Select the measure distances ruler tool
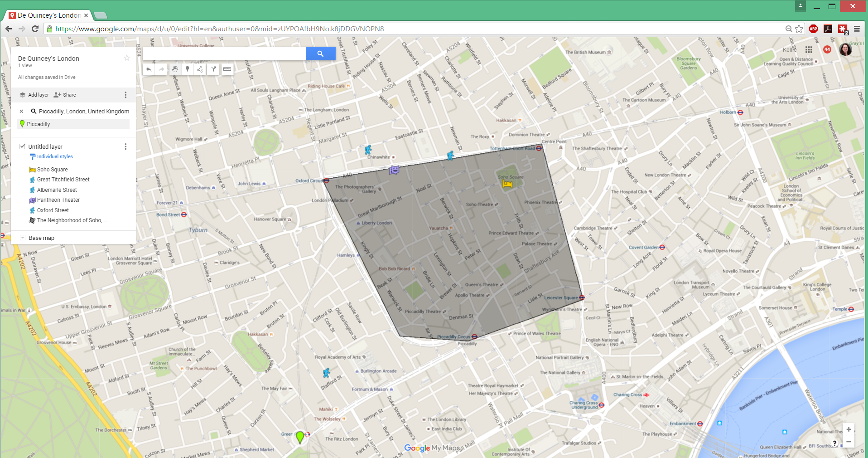Screen dimensions: 868x458 tap(227, 69)
